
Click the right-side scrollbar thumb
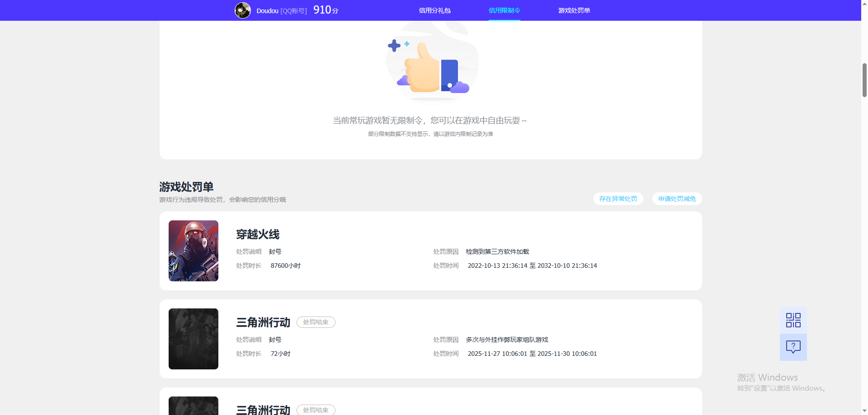[863, 80]
